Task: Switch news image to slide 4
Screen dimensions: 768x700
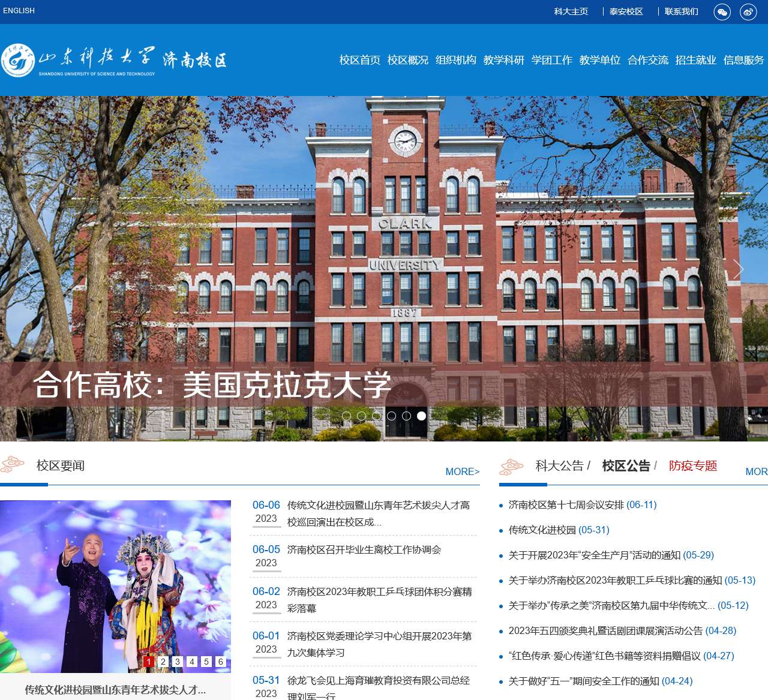Action: (192, 662)
